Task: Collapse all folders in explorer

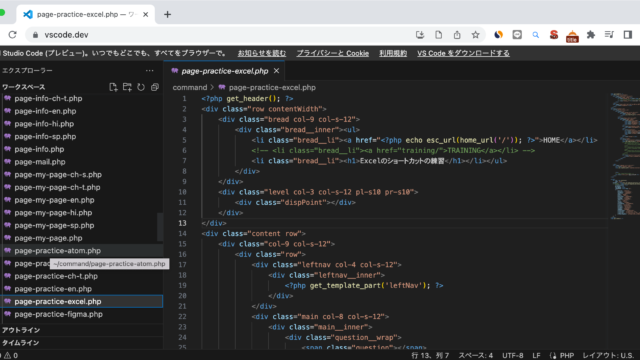Action: 155,87
